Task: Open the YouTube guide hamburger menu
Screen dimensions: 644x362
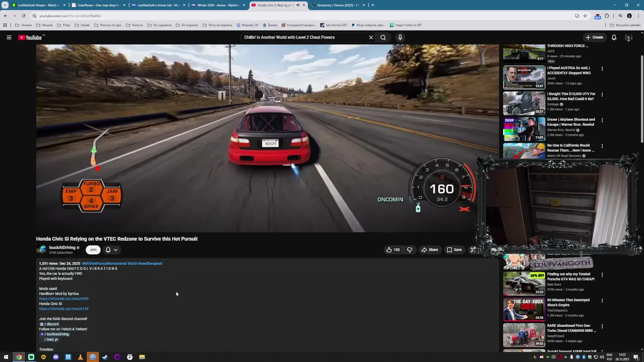Action: click(x=9, y=37)
